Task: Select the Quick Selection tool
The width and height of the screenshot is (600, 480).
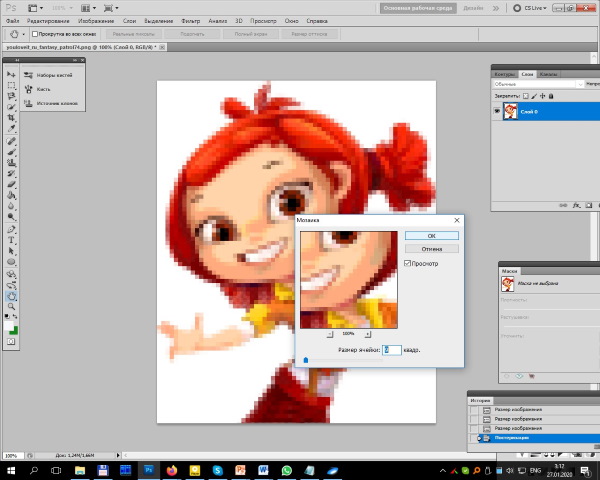Action: click(11, 107)
